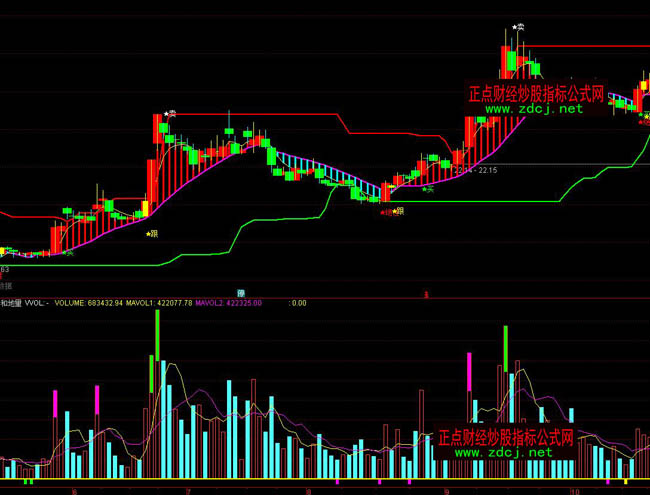
Task: Click the small red marker above volume panel
Action: pyautogui.click(x=426, y=295)
